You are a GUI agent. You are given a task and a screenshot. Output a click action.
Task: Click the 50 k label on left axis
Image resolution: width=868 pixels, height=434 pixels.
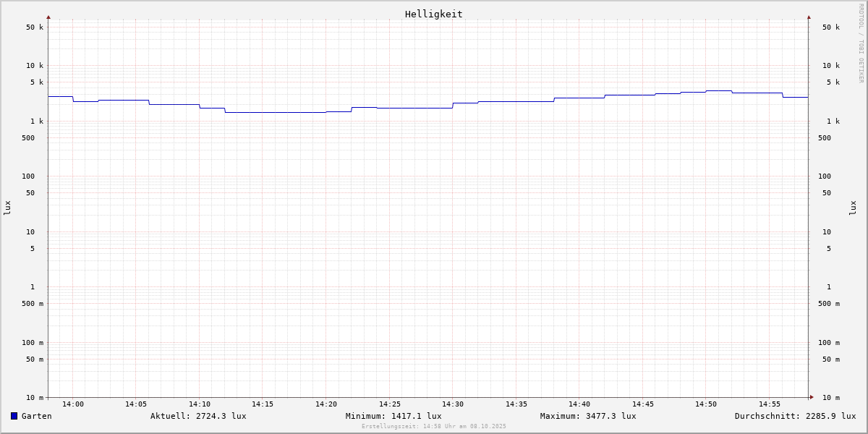(x=35, y=27)
